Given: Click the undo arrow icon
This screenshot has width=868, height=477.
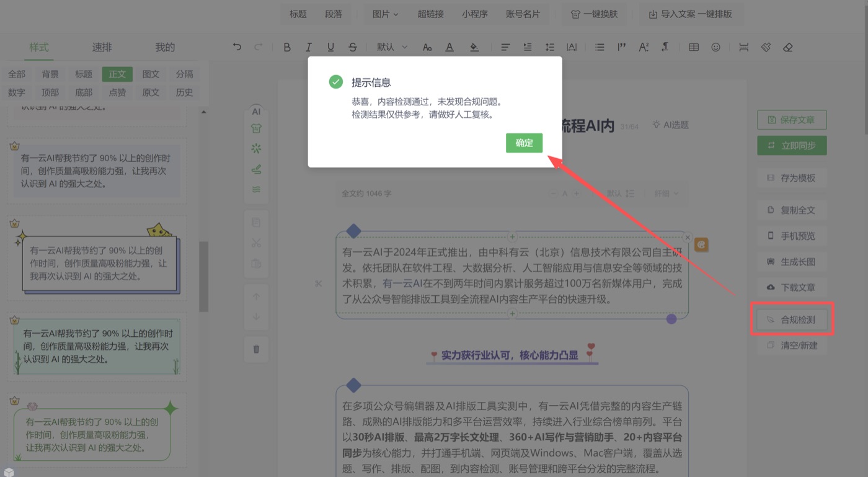Looking at the screenshot, I should [x=237, y=47].
